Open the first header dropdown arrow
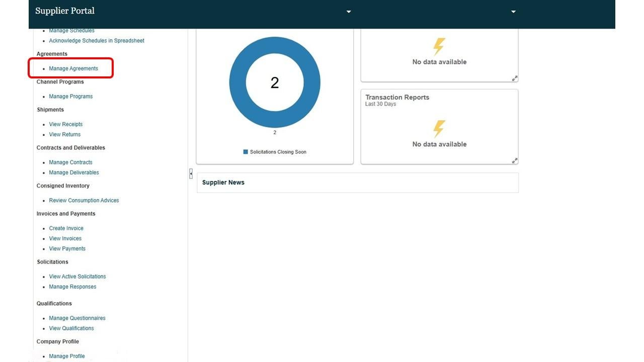Image resolution: width=644 pixels, height=362 pixels. pos(349,12)
